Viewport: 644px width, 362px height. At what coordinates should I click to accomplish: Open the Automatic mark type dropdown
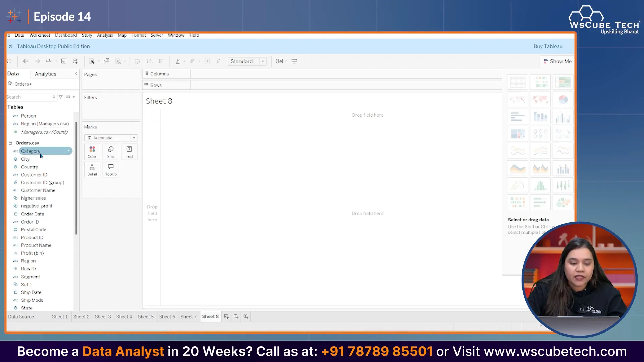click(111, 138)
